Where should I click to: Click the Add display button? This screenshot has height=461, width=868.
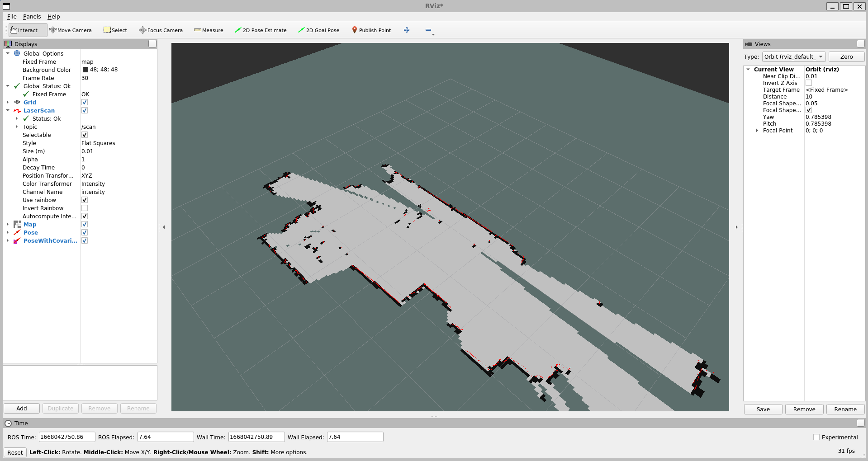[22, 408]
